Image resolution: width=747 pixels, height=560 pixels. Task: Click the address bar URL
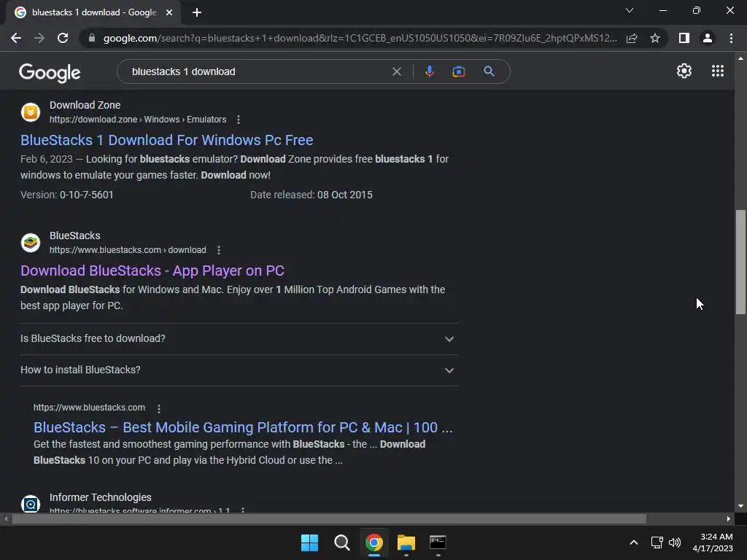pyautogui.click(x=360, y=38)
